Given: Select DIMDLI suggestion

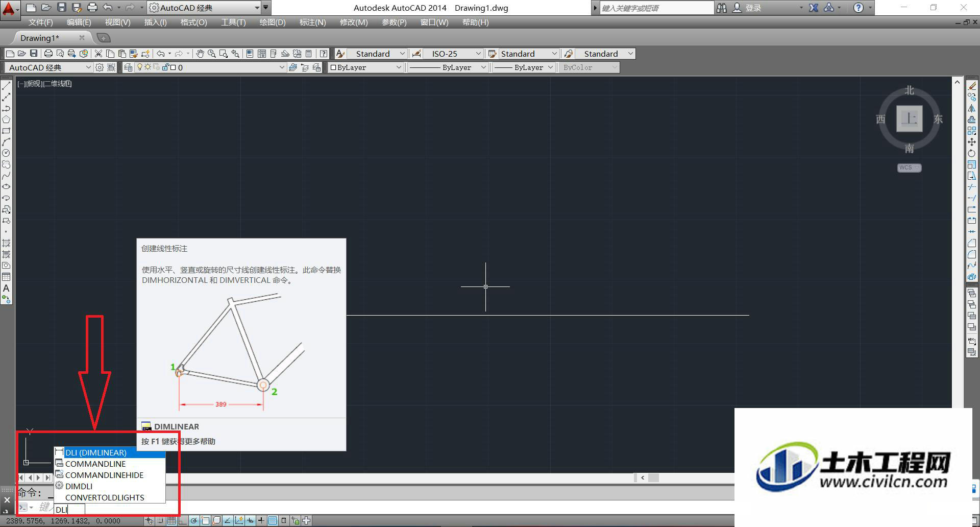Looking at the screenshot, I should (110, 486).
